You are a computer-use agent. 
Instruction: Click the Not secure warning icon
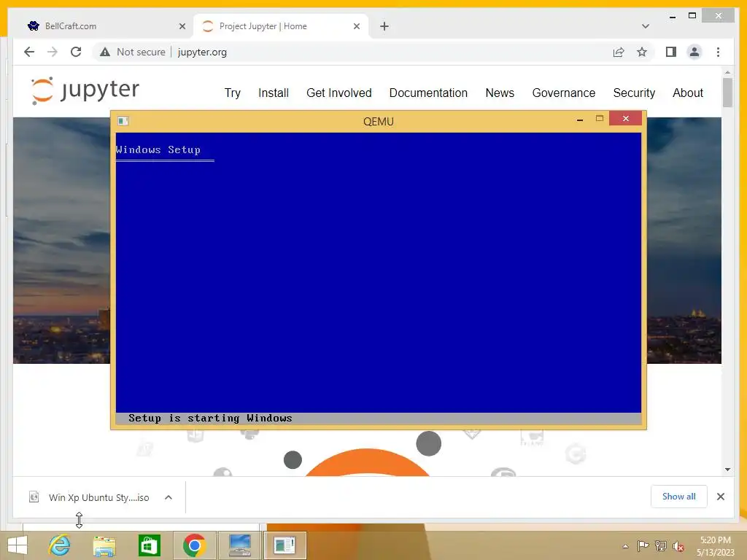point(105,52)
